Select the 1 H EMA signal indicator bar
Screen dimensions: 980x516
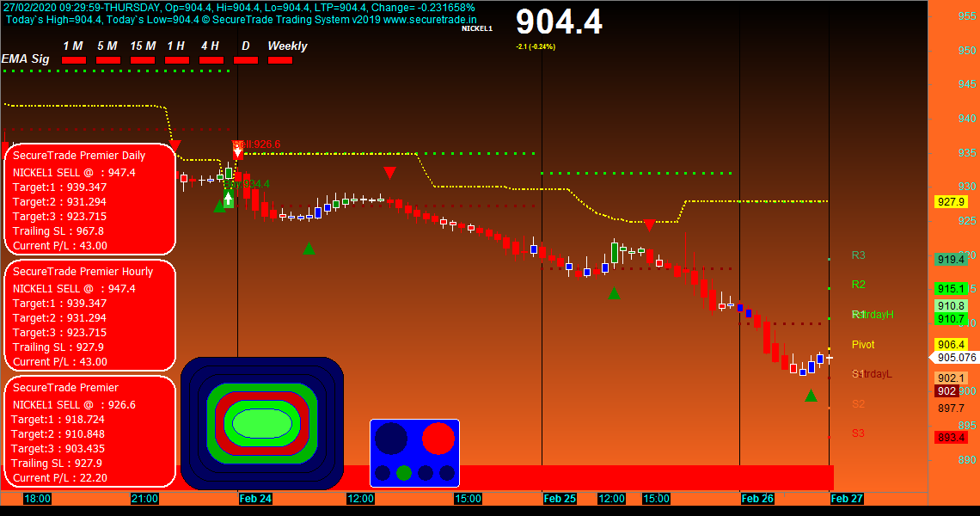point(177,60)
